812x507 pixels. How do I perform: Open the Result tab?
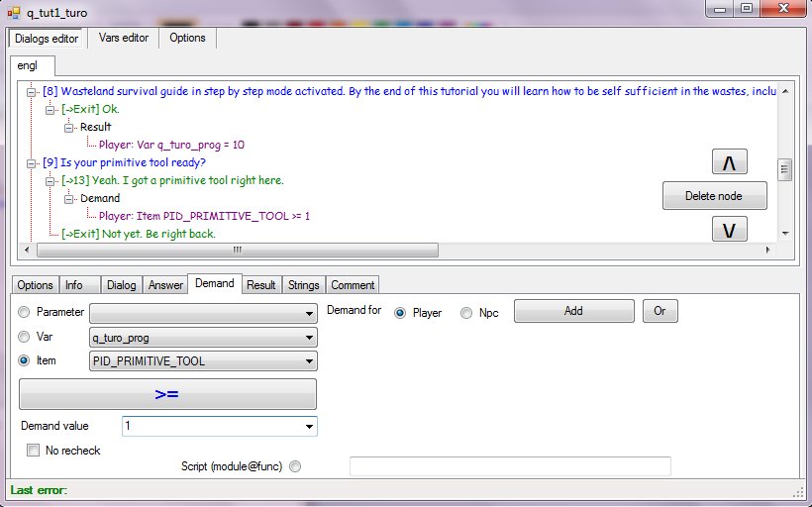pos(261,285)
